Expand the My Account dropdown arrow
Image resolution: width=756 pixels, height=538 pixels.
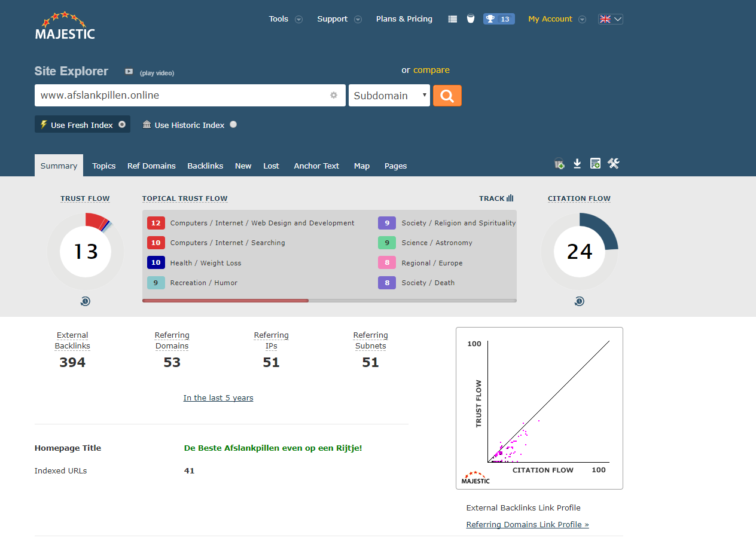(582, 19)
